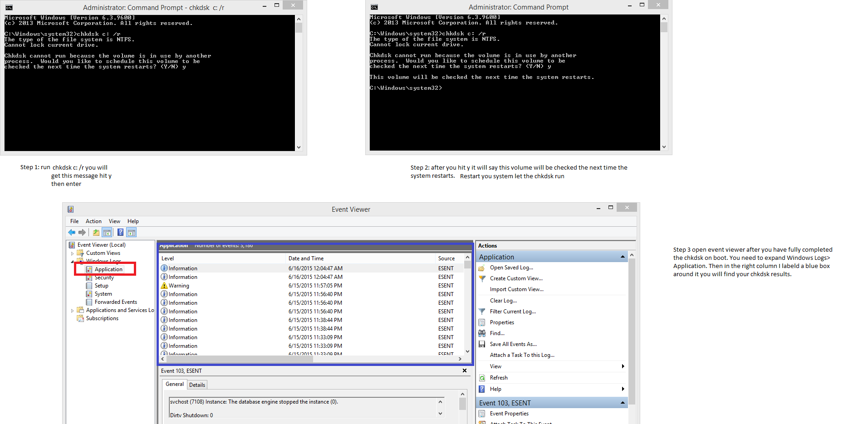868x424 pixels.
Task: Click the Refresh icon in Actions pane
Action: pos(482,378)
